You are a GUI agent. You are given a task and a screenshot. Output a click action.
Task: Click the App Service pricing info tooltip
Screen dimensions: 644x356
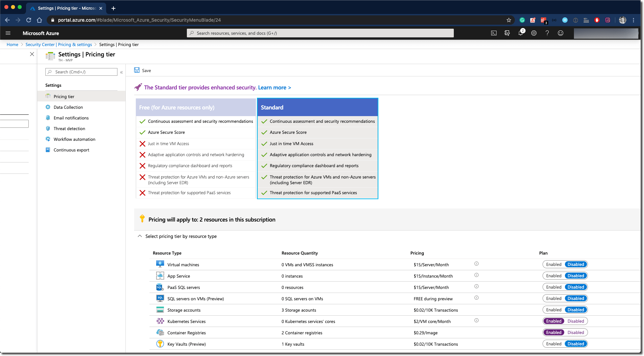[x=476, y=275]
